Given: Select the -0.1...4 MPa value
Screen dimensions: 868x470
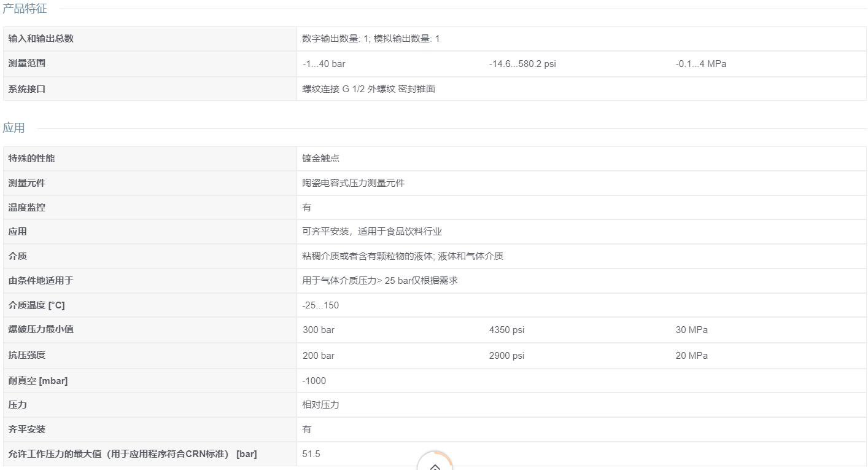Looking at the screenshot, I should click(x=701, y=64).
